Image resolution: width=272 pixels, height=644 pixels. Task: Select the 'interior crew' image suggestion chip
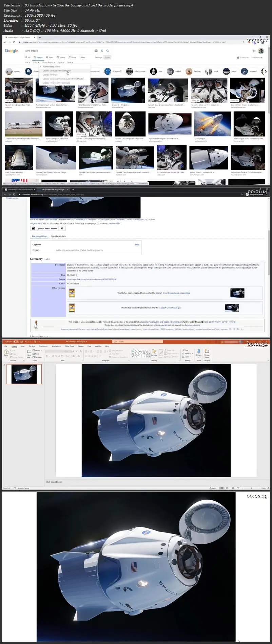(136, 71)
